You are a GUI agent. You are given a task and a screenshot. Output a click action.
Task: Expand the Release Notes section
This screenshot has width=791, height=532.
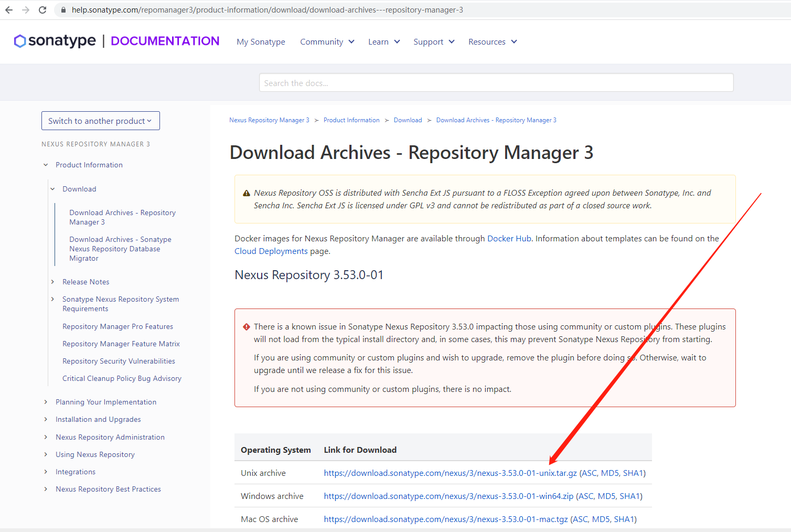[x=52, y=282]
